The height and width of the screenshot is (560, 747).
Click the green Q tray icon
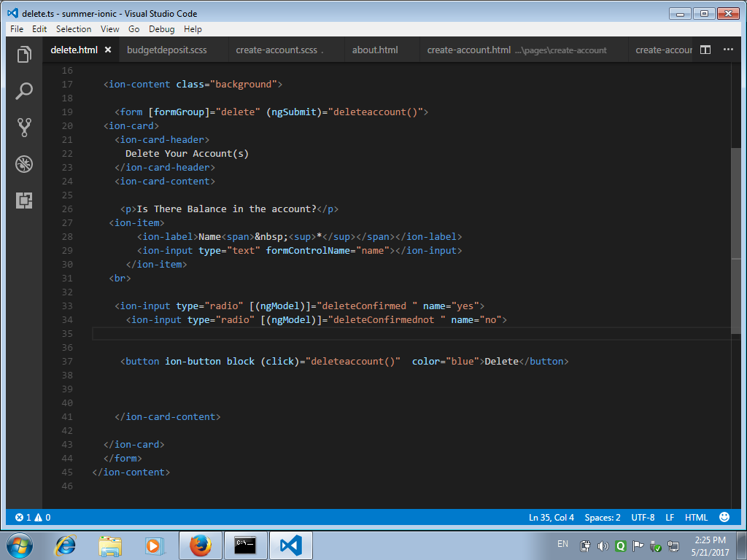620,545
